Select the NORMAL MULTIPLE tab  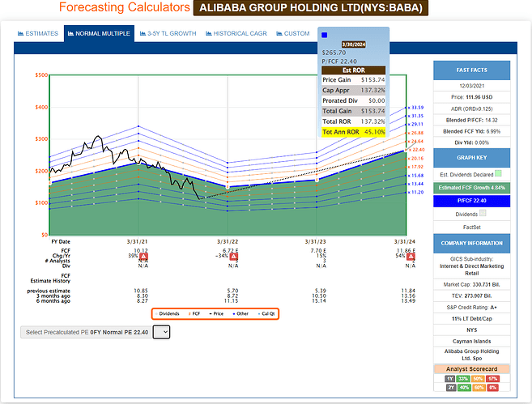tap(99, 33)
